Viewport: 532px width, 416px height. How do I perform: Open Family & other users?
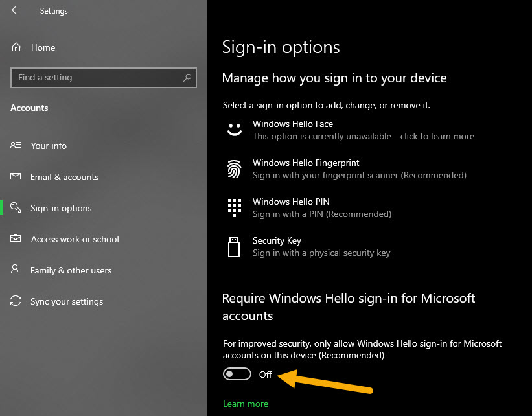[x=71, y=270]
